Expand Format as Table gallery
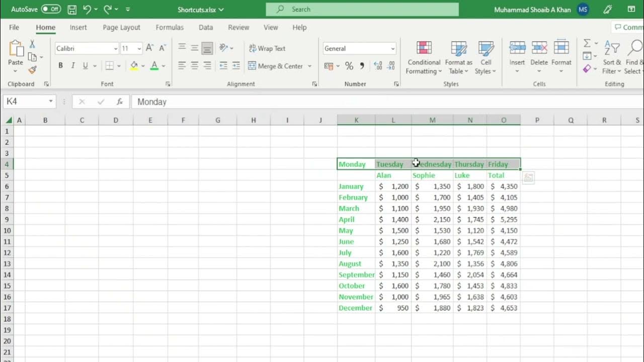Image resolution: width=644 pixels, height=362 pixels. pos(458,58)
